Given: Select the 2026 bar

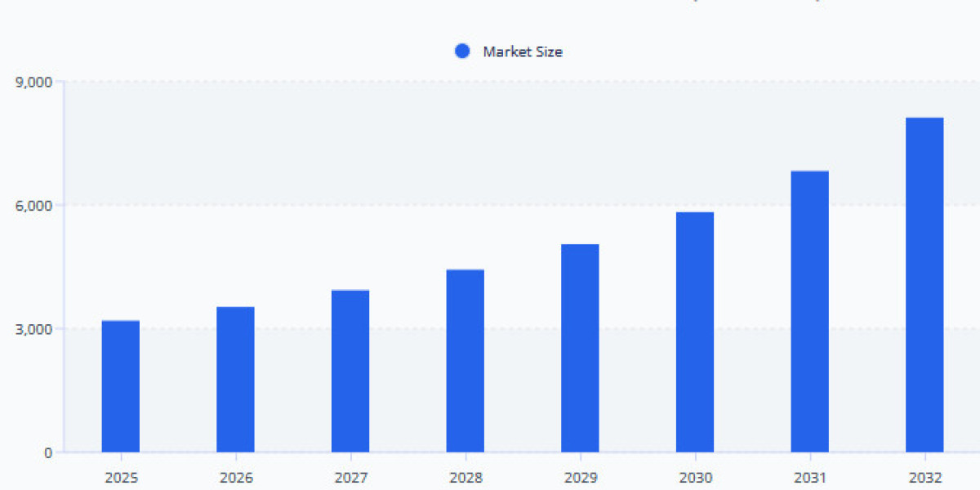Looking at the screenshot, I should click(236, 376).
